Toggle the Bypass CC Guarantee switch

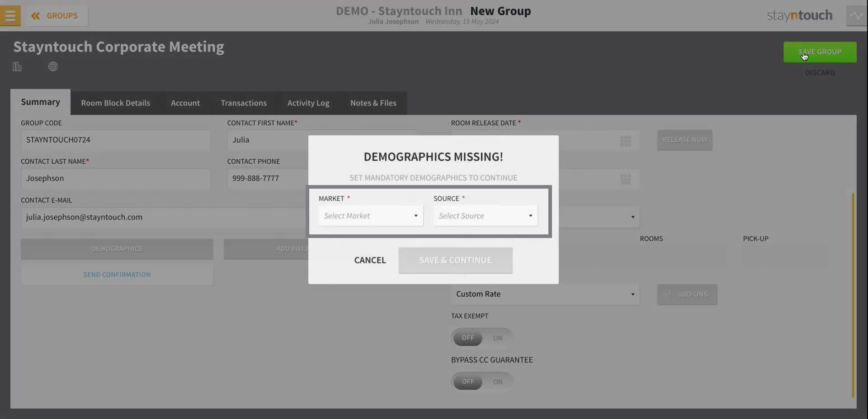click(x=482, y=382)
